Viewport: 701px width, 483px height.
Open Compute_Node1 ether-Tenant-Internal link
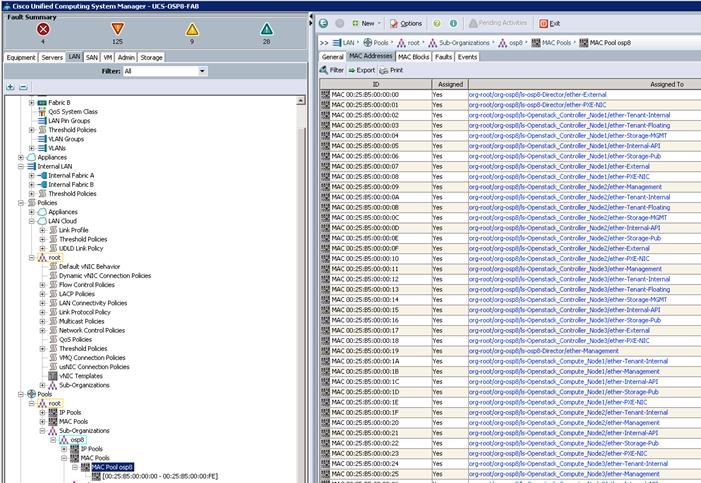568,361
